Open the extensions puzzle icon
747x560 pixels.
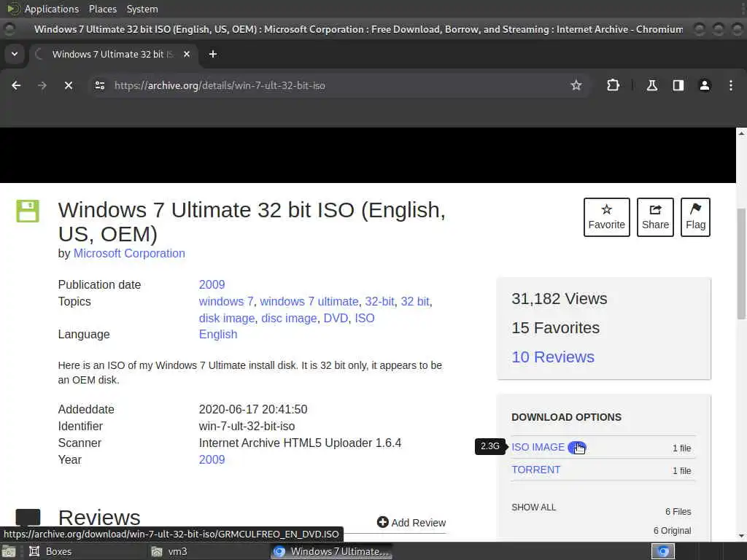[x=613, y=85]
